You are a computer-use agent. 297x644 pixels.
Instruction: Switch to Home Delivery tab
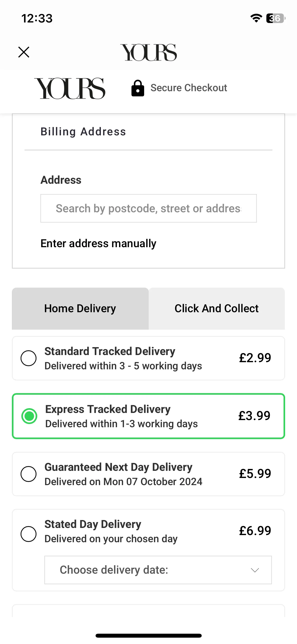click(80, 309)
